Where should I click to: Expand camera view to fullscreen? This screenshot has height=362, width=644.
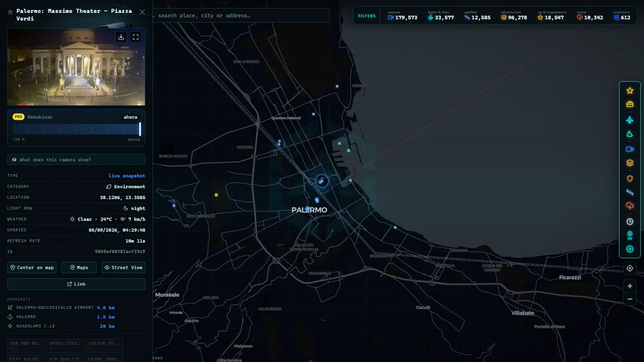coord(136,37)
